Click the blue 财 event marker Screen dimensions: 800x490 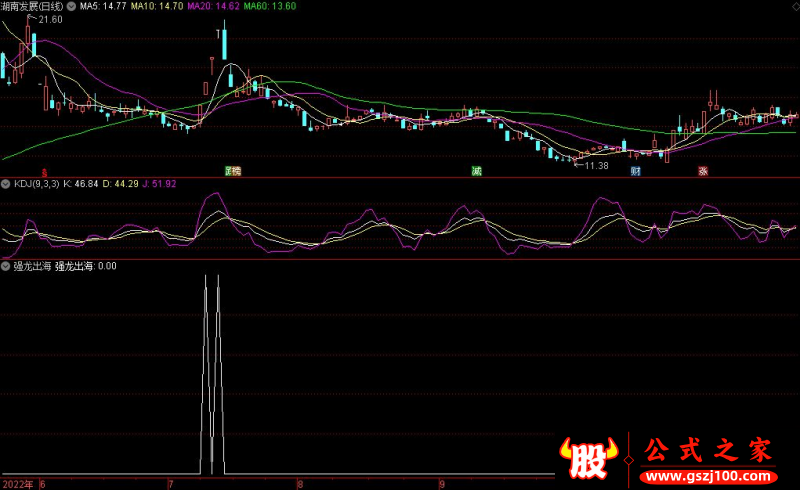click(x=635, y=171)
